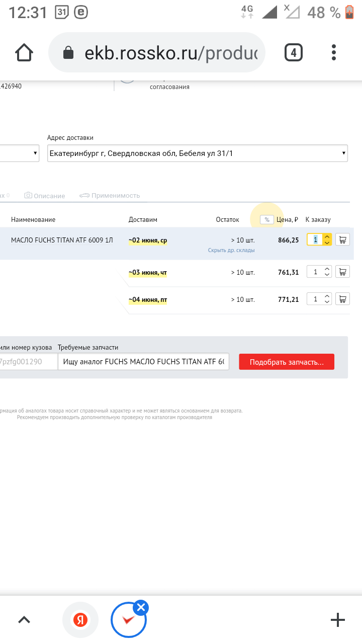
Task: Increase quantity for 771,21 row
Action: (x=327, y=296)
